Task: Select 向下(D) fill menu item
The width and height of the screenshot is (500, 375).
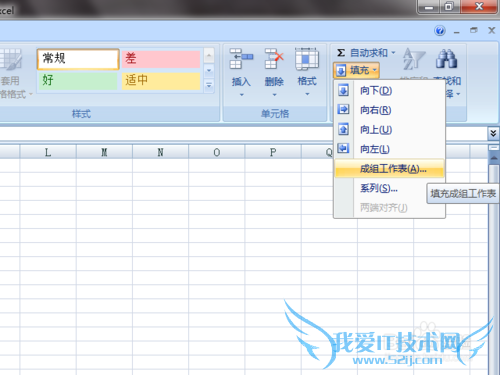Action: click(x=389, y=90)
